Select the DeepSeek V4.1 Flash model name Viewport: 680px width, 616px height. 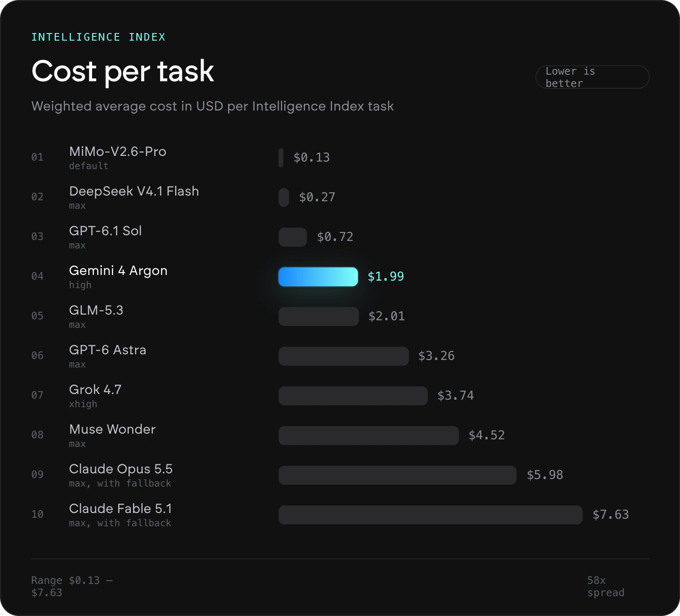[134, 191]
